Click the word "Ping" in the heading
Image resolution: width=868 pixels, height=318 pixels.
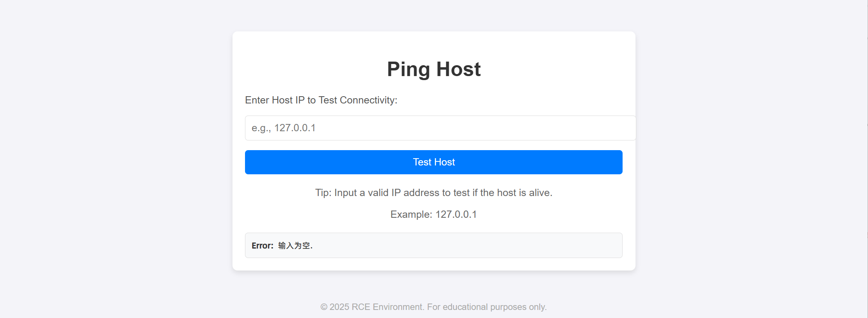409,69
